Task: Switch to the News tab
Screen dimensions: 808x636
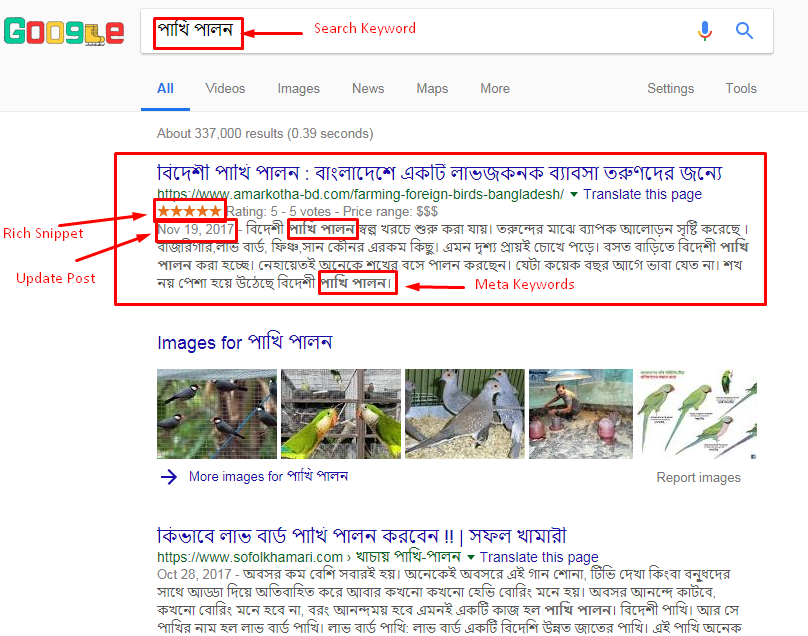Action: click(x=368, y=89)
